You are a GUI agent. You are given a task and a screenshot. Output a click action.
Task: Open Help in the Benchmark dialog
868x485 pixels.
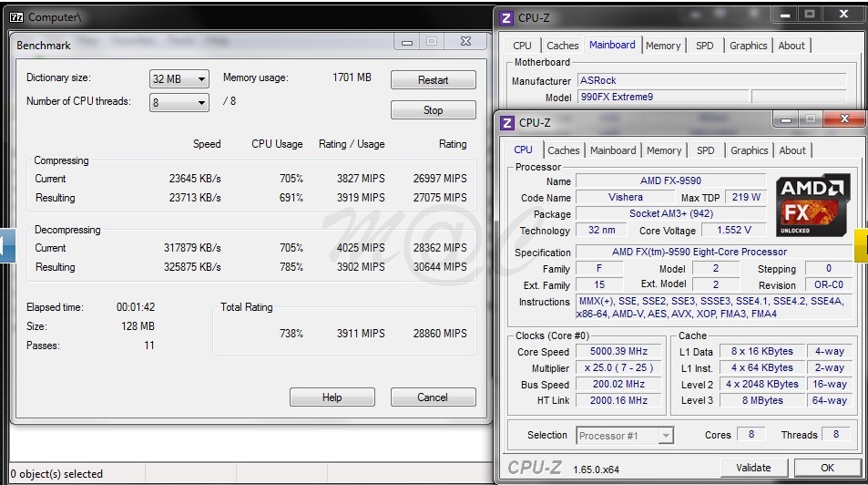(x=332, y=397)
